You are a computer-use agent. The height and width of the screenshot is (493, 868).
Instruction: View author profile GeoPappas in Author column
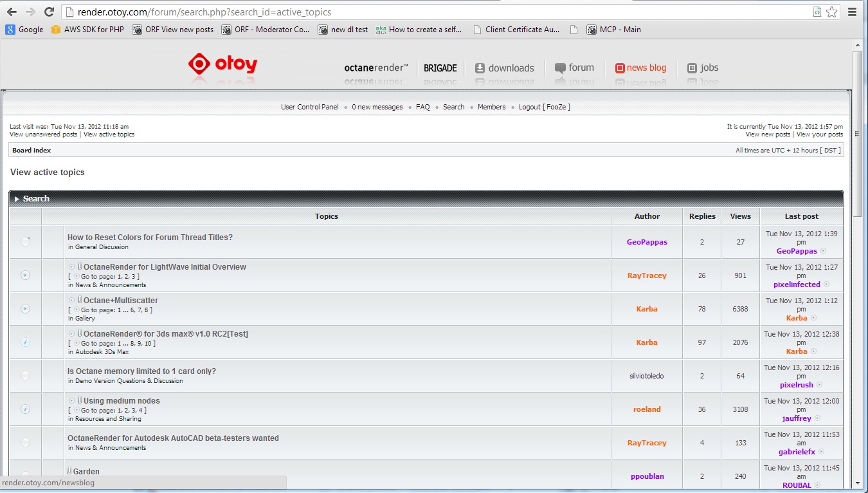(647, 242)
